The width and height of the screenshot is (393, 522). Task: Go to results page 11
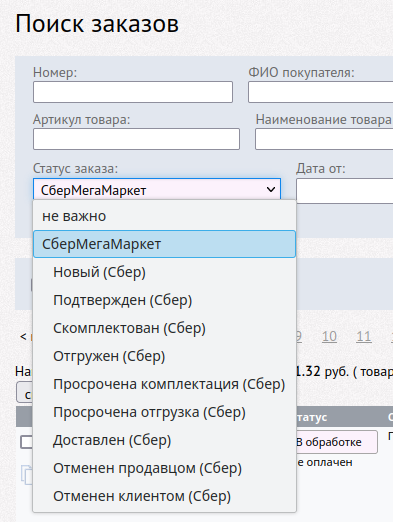point(364,337)
